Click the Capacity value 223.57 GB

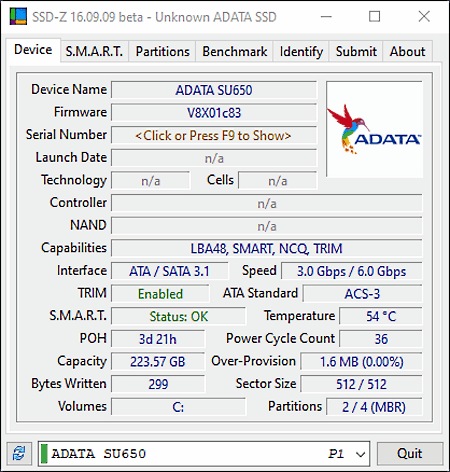coord(158,362)
